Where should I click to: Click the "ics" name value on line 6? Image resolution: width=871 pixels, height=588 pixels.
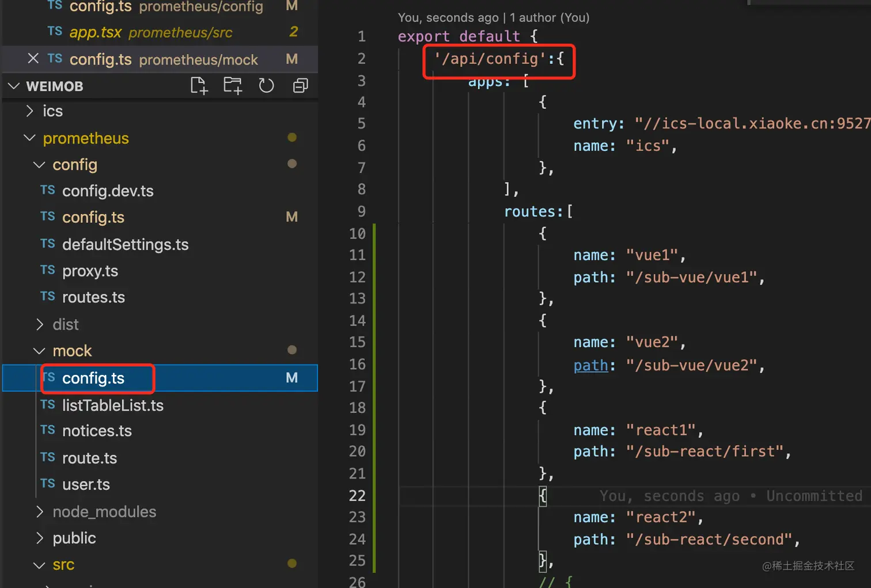(x=647, y=146)
